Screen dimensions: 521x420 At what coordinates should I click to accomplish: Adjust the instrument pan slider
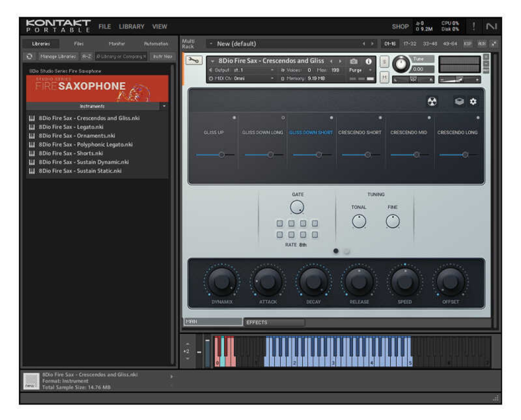pos(413,79)
